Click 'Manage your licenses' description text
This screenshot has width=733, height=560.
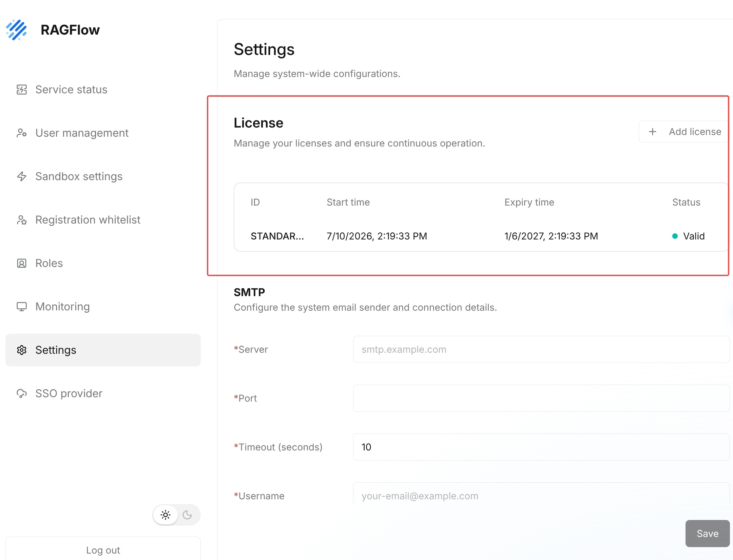point(360,143)
